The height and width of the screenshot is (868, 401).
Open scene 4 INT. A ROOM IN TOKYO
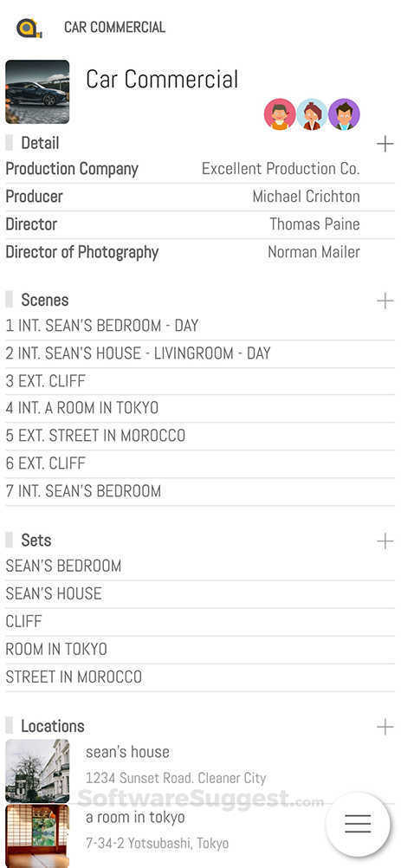(200, 409)
